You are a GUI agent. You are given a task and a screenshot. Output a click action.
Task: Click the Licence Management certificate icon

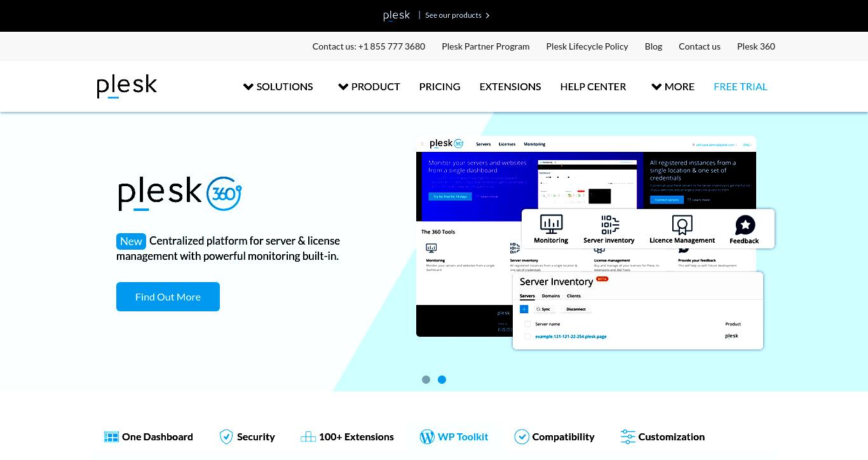tap(682, 224)
